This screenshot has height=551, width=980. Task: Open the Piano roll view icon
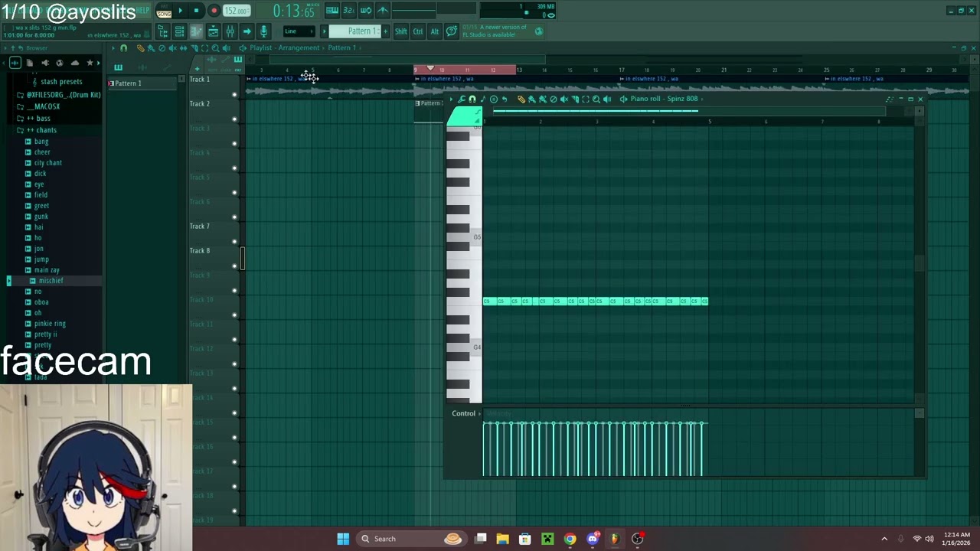[196, 31]
